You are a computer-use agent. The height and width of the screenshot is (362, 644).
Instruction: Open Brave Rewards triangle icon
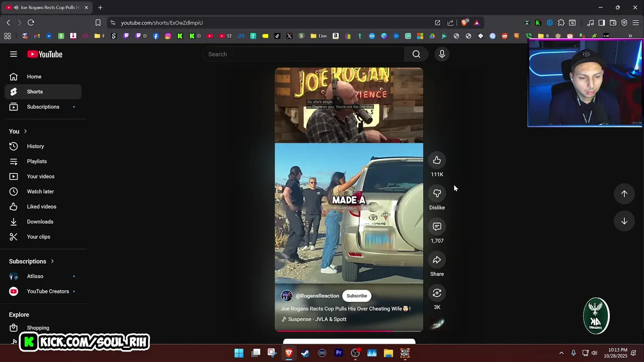(476, 23)
